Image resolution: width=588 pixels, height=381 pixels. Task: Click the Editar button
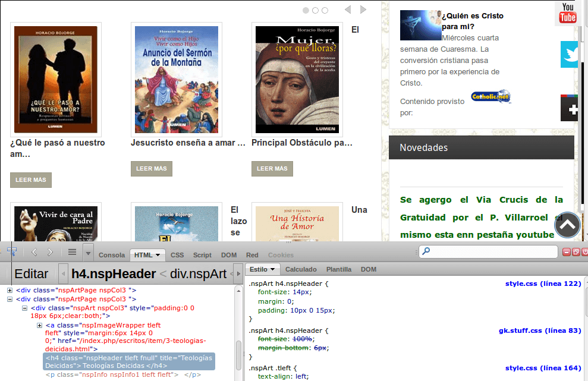tap(31, 274)
